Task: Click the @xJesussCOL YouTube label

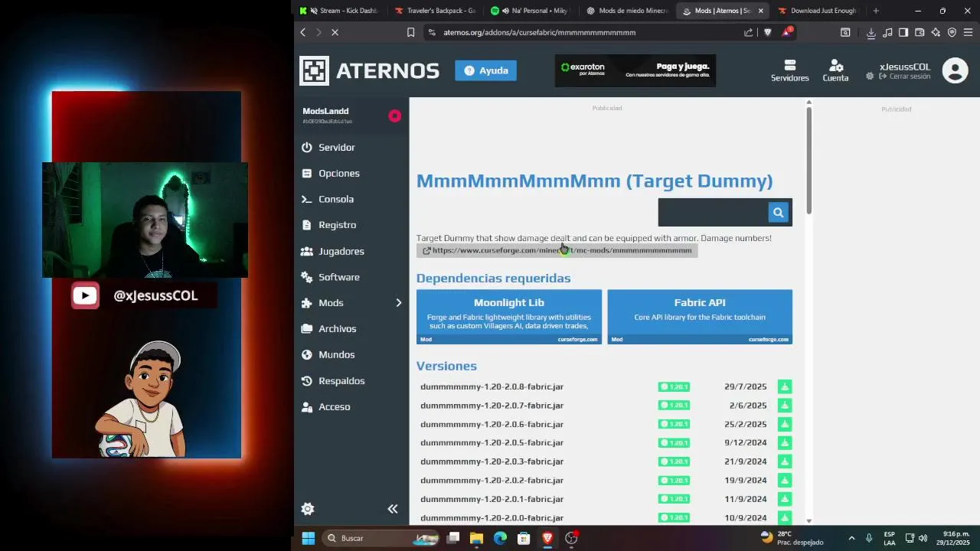Action: coord(155,295)
